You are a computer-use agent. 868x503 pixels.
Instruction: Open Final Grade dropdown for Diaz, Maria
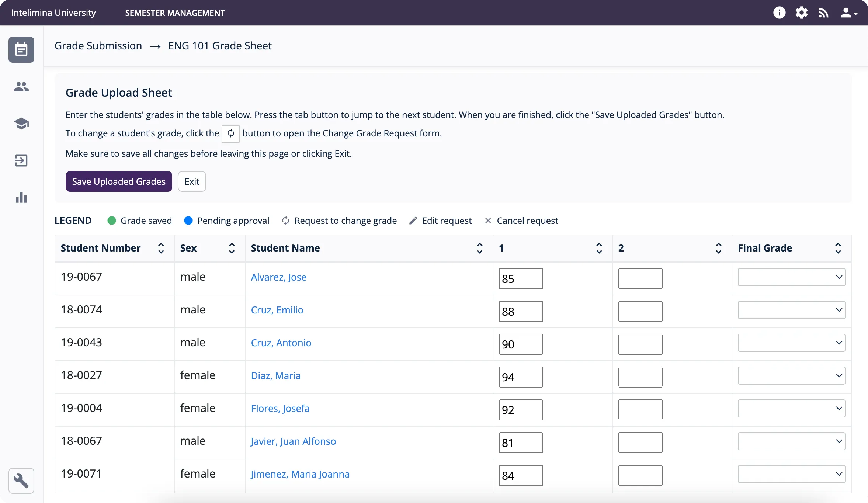pos(791,376)
